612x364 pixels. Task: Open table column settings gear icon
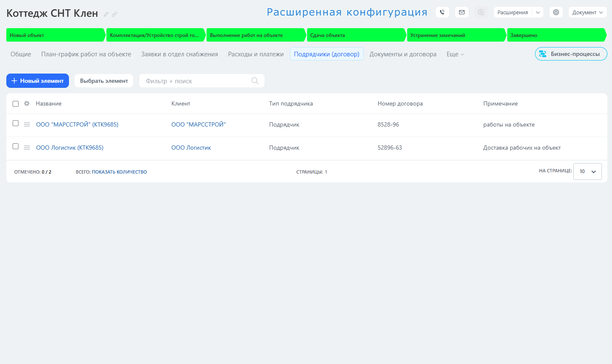tap(27, 103)
